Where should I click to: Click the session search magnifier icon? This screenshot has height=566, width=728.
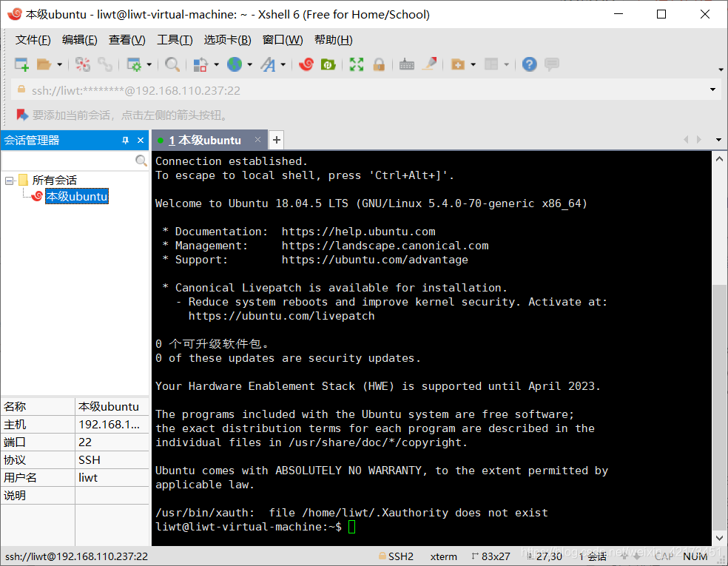click(141, 161)
